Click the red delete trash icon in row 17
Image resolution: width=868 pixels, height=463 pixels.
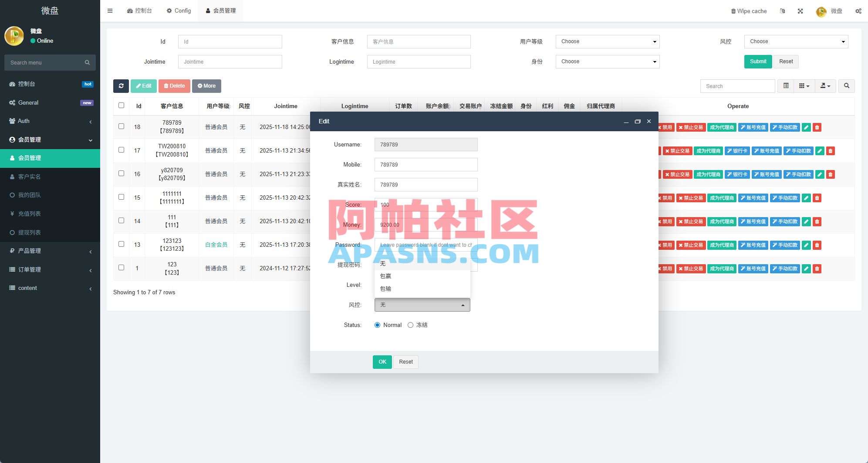tap(831, 151)
